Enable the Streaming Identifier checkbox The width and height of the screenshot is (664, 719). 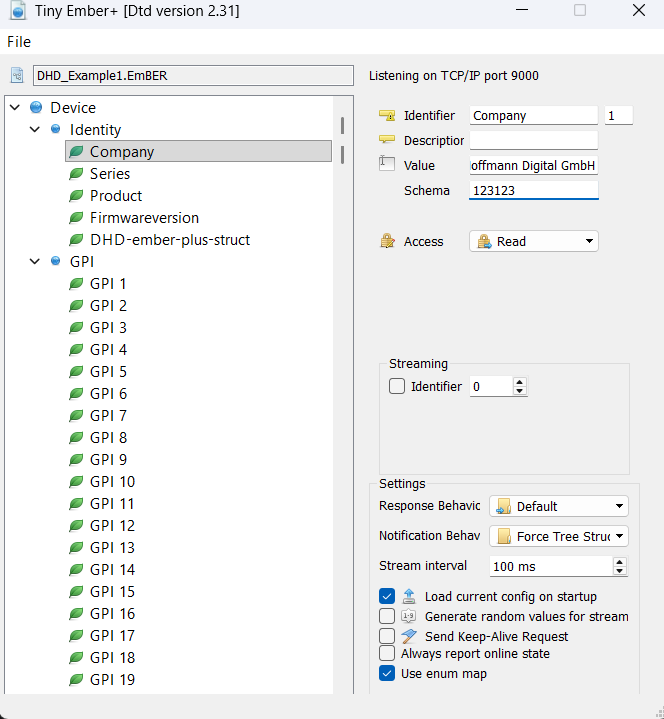coord(397,386)
